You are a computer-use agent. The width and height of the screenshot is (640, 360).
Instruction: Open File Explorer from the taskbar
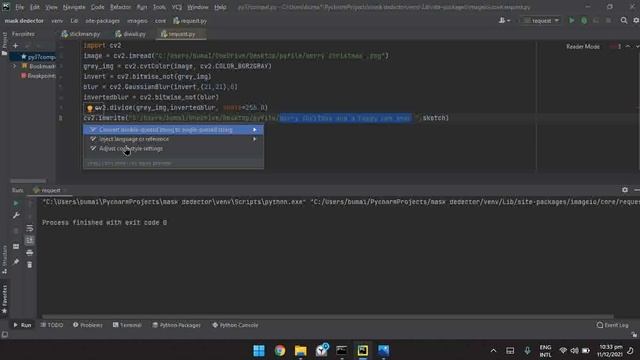(x=300, y=351)
